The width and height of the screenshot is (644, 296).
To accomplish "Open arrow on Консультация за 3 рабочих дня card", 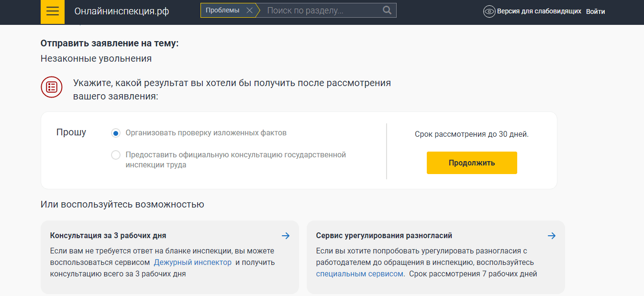I will pyautogui.click(x=286, y=236).
